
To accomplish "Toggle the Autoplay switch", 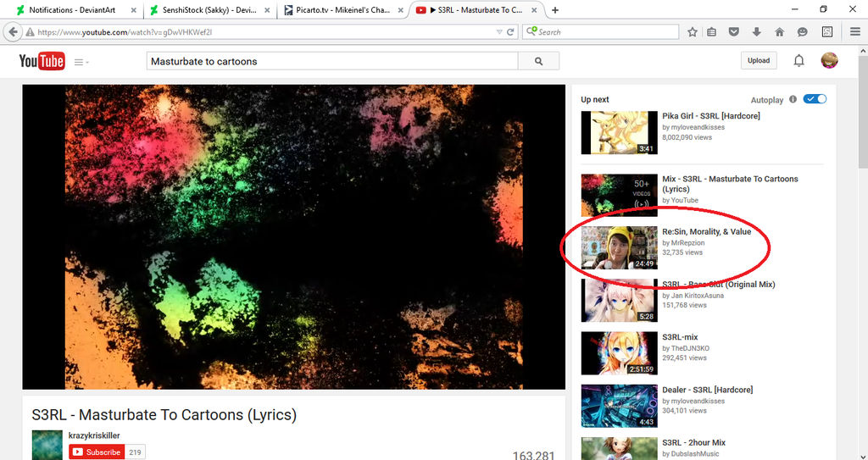I will tap(815, 99).
